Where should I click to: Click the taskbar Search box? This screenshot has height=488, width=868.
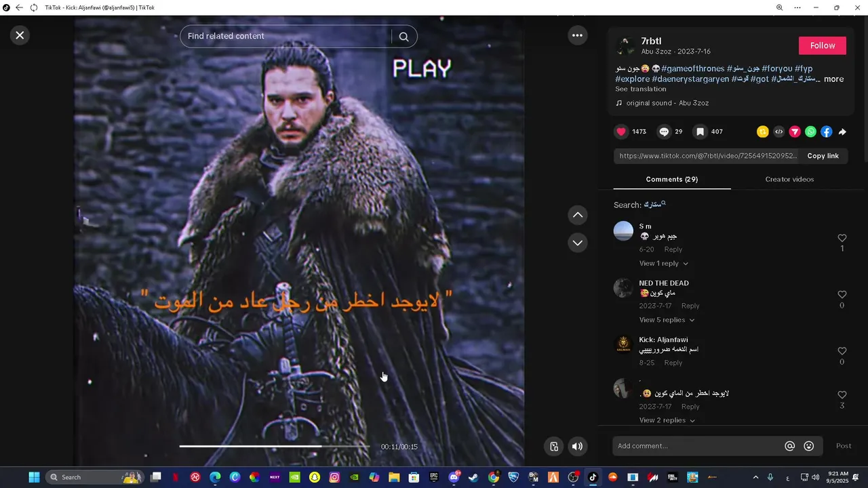click(95, 477)
